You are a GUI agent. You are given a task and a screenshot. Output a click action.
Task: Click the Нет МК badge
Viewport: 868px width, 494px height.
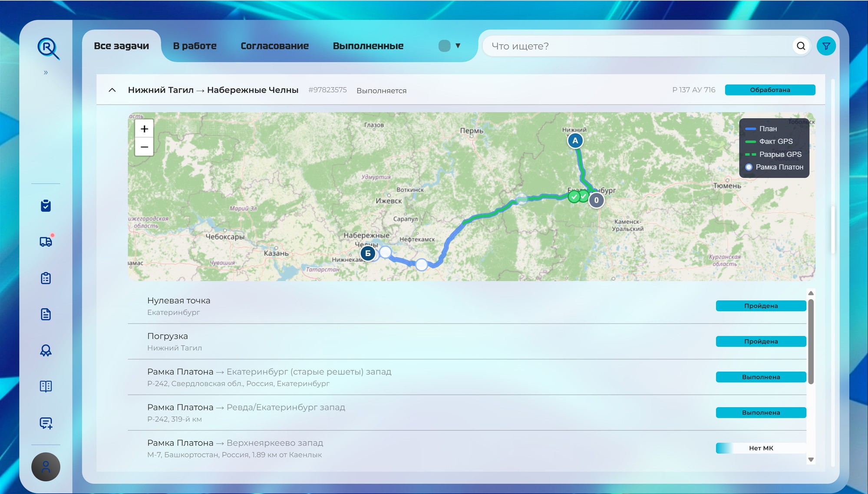coord(761,448)
